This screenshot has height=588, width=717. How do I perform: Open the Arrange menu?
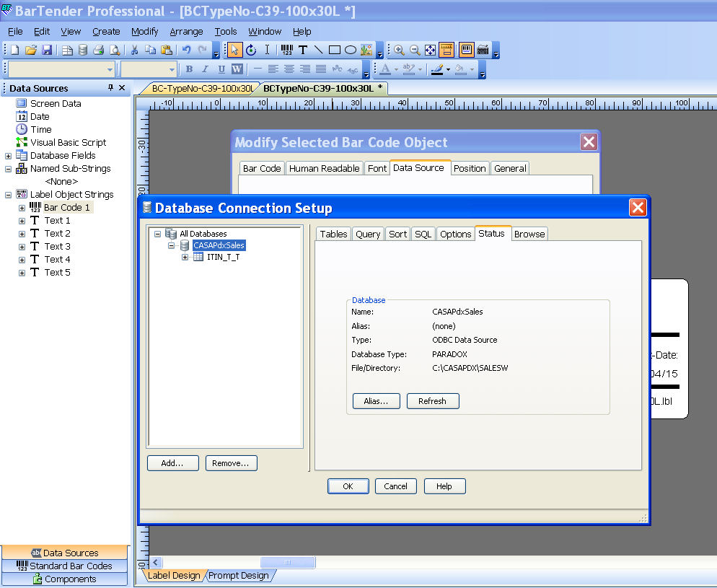pos(186,32)
